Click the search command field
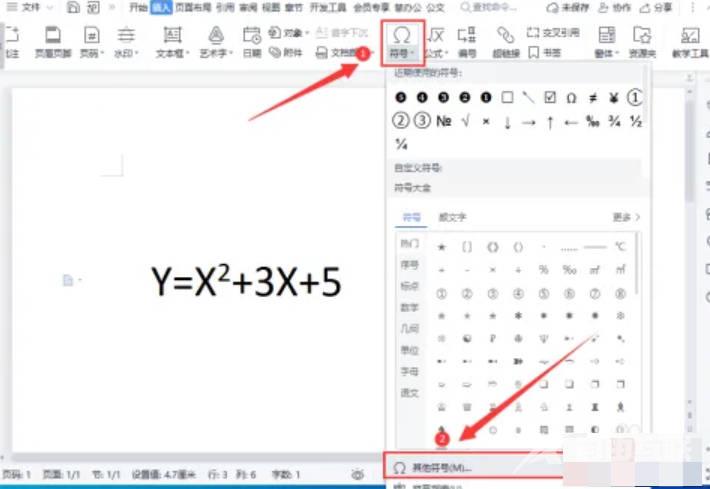This screenshot has width=710, height=489. (x=491, y=7)
